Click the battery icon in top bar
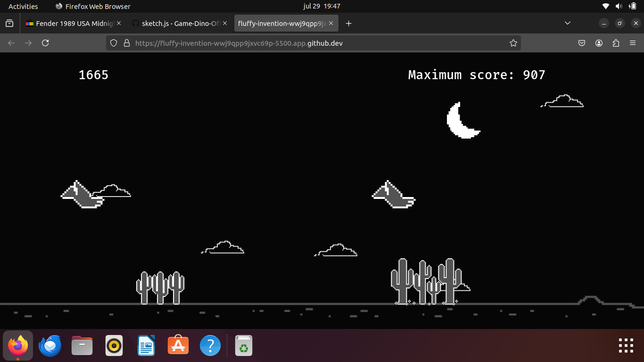Viewport: 644px width, 362px height. pyautogui.click(x=633, y=6)
